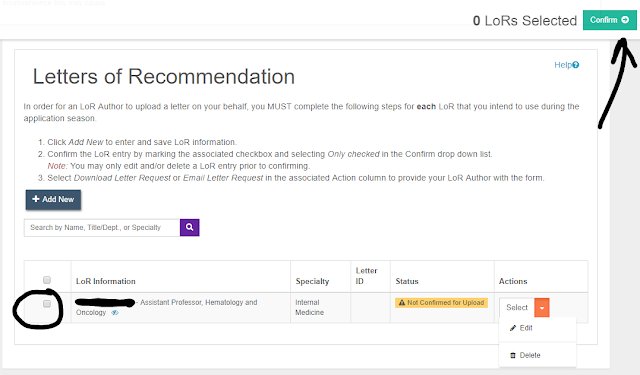Check the select-all checkbox in table header
Viewport: 640px width, 375px height.
(x=47, y=280)
